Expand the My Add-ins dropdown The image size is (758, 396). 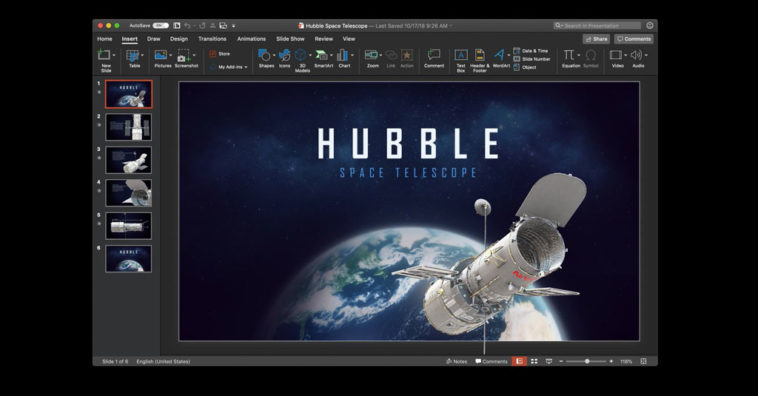246,67
